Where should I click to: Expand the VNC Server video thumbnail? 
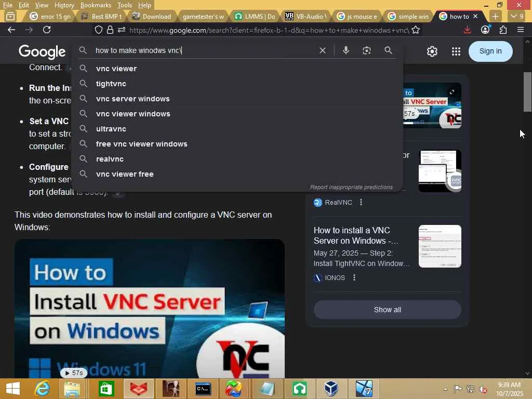(x=452, y=92)
